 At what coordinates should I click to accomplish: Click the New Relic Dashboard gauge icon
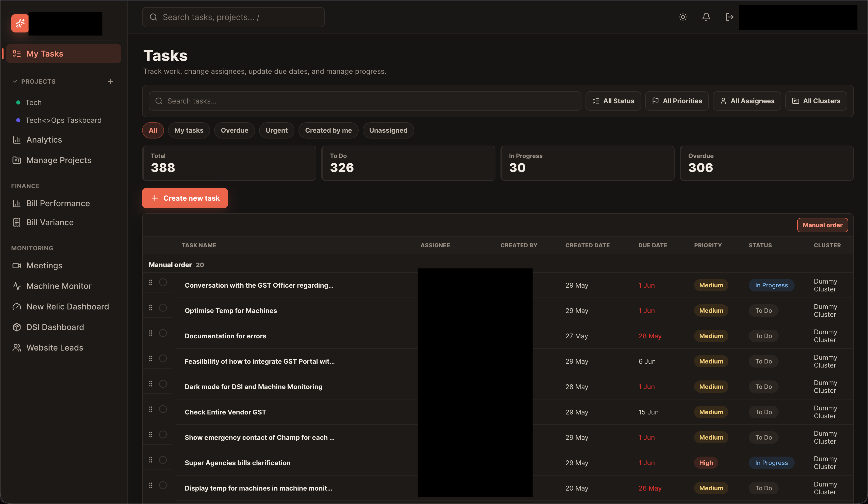click(16, 307)
